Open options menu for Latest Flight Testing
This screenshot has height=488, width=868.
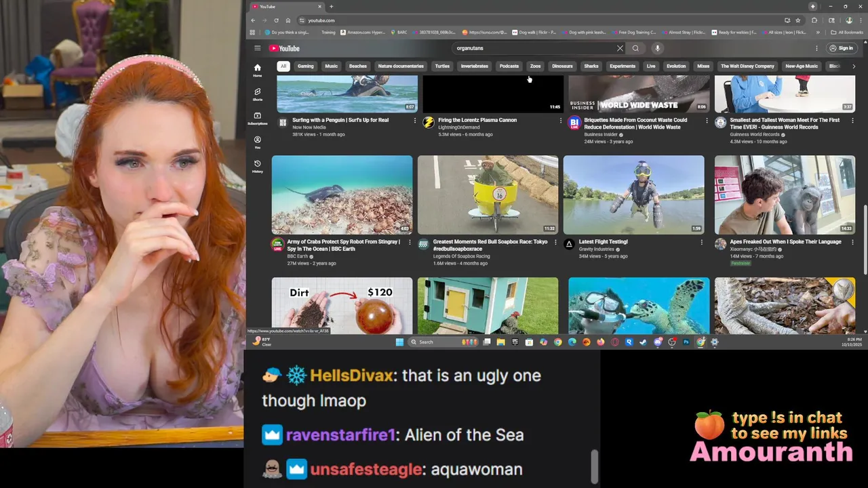coord(701,242)
